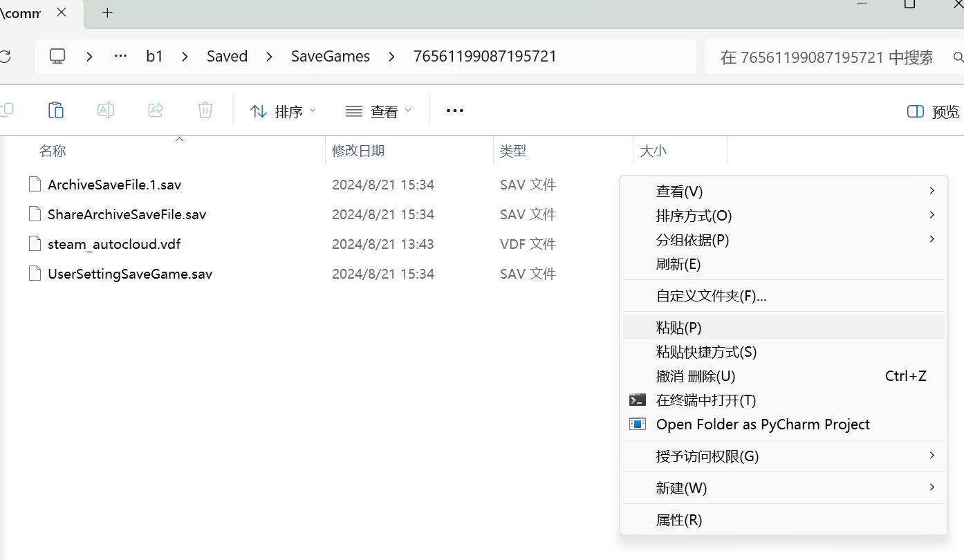Open the 排序 sort dropdown

[x=283, y=111]
